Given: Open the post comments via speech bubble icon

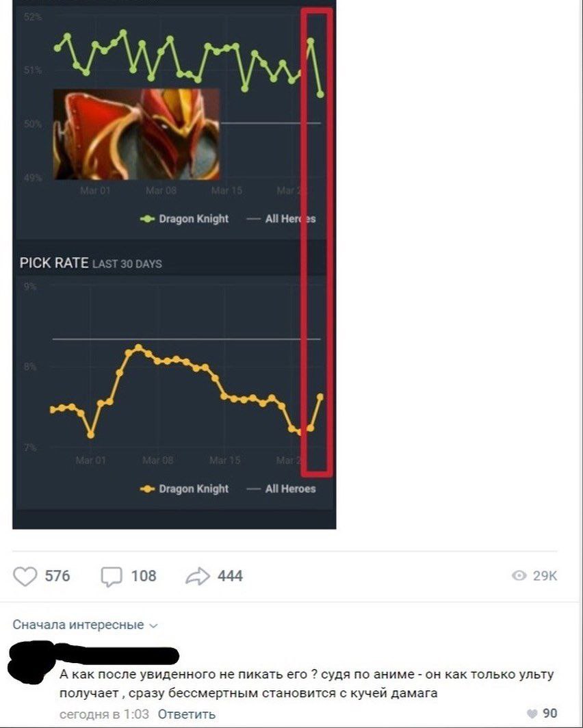Looking at the screenshot, I should click(112, 577).
